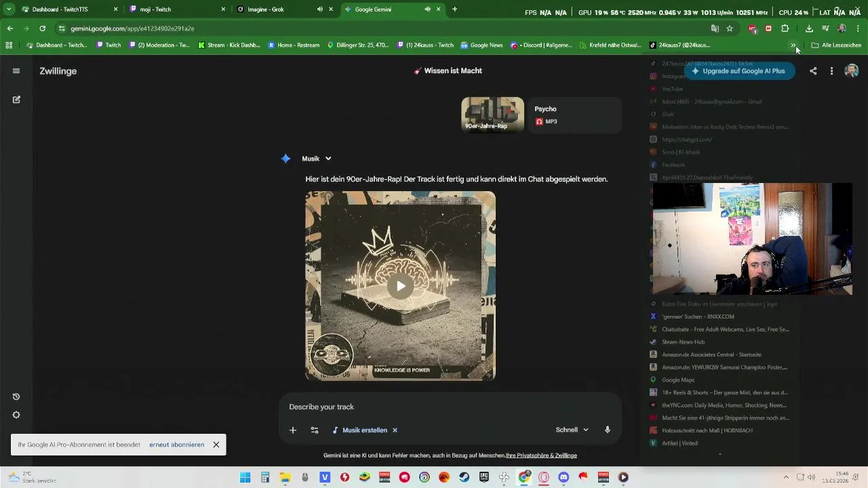Image resolution: width=868 pixels, height=488 pixels.
Task: Launch the Calculator from the taskbar
Action: 265,477
